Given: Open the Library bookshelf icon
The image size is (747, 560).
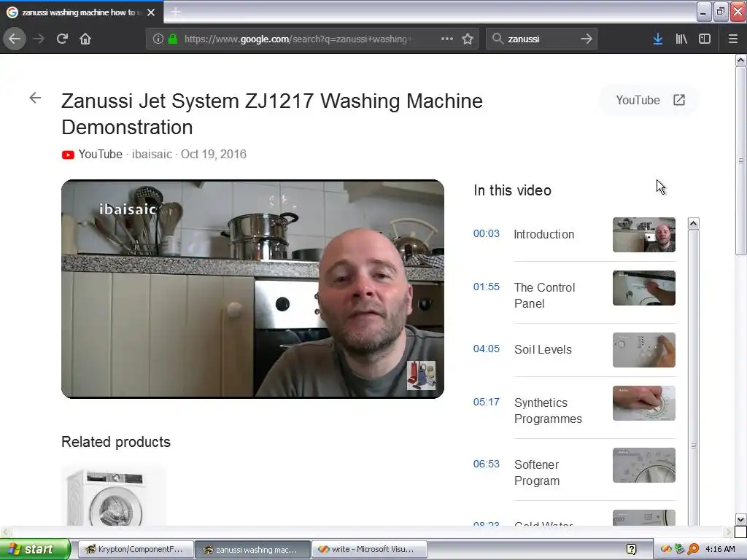Looking at the screenshot, I should pyautogui.click(x=681, y=39).
